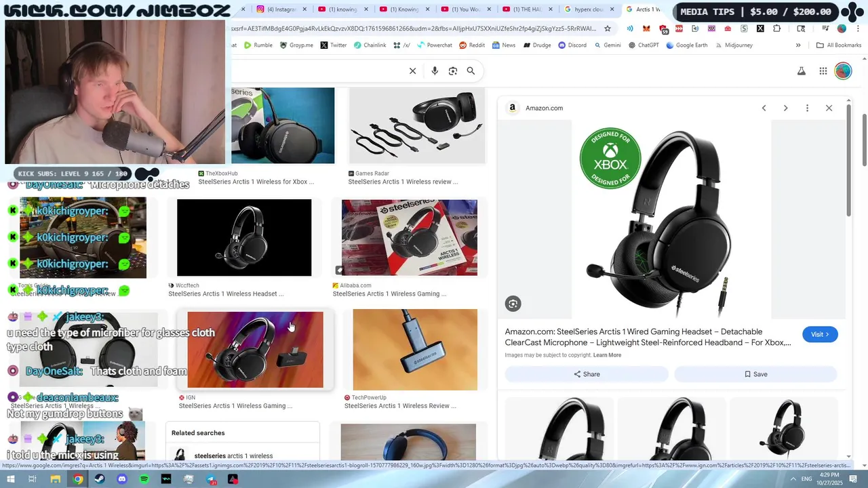Screen dimensions: 868x488
Task: Open the Midjourney bookmark
Action: click(734, 45)
